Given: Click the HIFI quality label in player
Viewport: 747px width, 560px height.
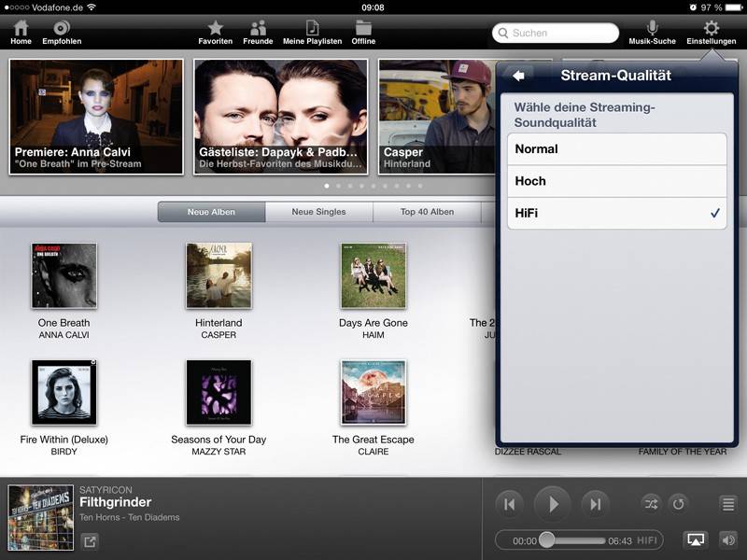Looking at the screenshot, I should 646,540.
